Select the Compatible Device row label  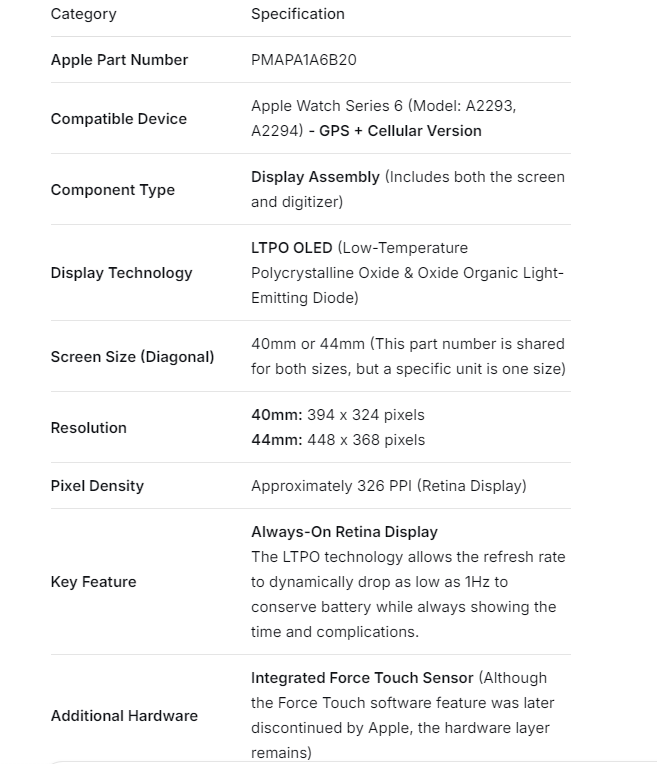point(118,119)
